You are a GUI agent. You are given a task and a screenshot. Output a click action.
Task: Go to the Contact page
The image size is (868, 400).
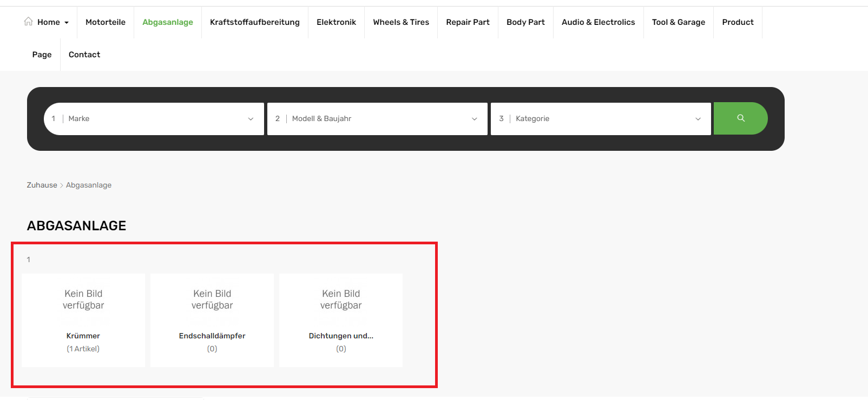[84, 55]
